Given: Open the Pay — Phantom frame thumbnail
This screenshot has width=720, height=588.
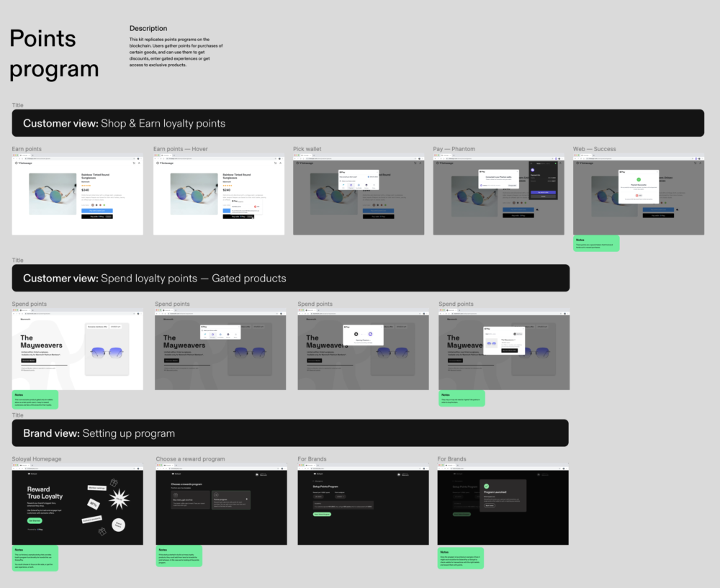Looking at the screenshot, I should tap(499, 194).
